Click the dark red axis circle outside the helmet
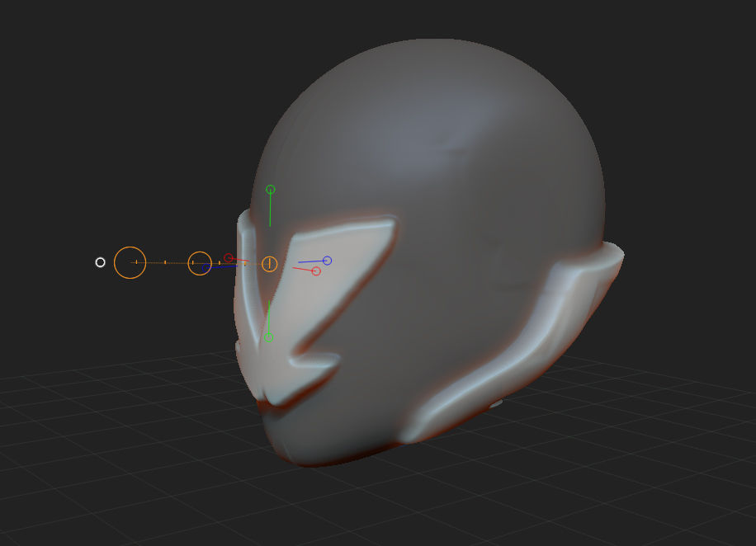756x546 pixels. pos(229,258)
